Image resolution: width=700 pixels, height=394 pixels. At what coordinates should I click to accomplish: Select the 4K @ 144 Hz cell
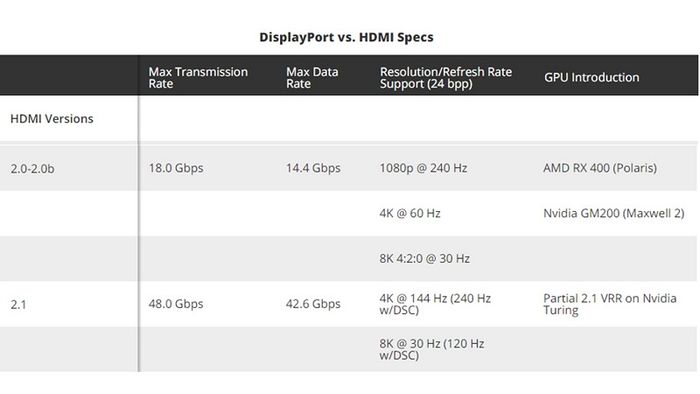(x=435, y=304)
